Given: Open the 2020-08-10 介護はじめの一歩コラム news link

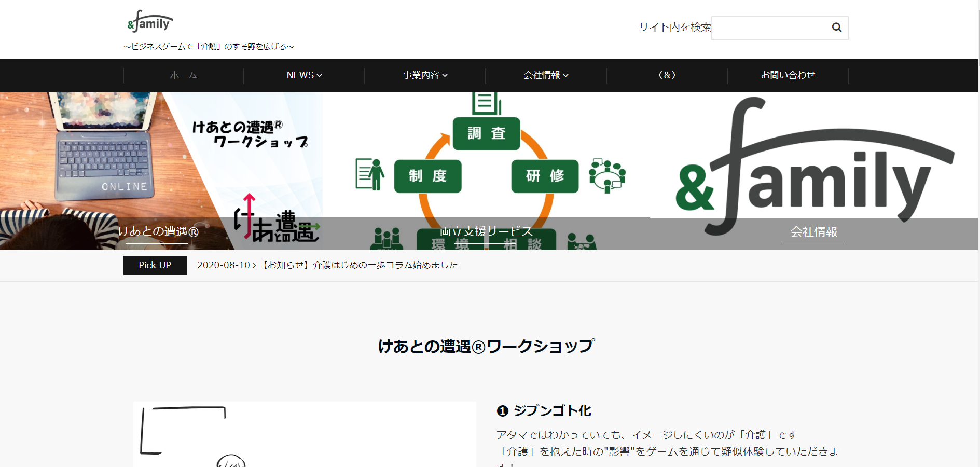Looking at the screenshot, I should [x=327, y=265].
